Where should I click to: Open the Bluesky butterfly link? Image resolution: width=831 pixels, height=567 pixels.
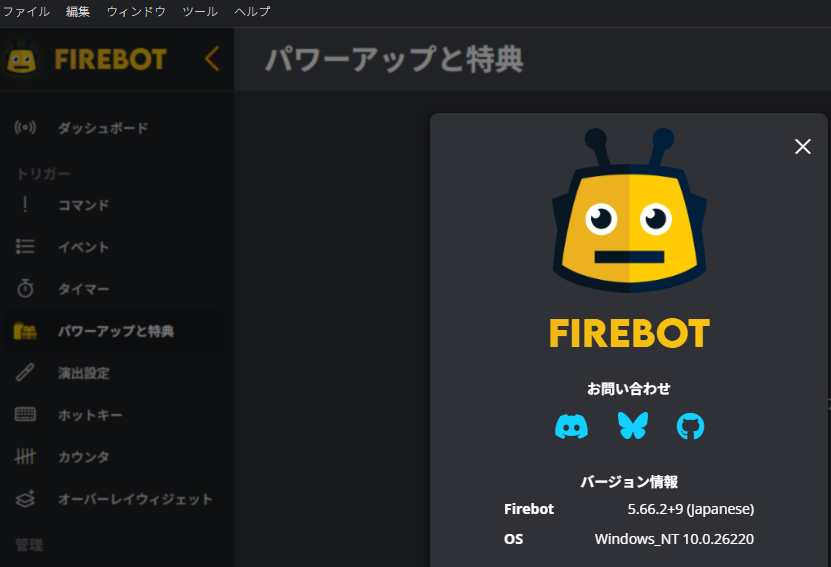tap(633, 426)
